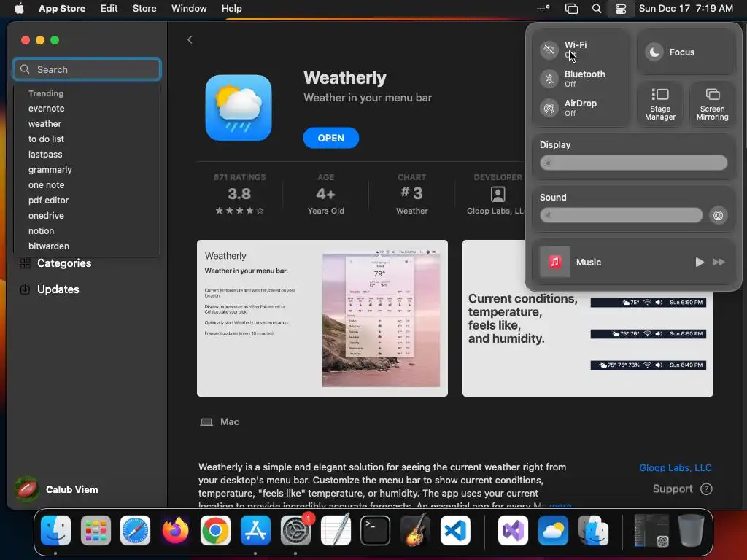Viewport: 747px width, 560px height.
Task: View the developer Gloop Labs icon
Action: 498,194
